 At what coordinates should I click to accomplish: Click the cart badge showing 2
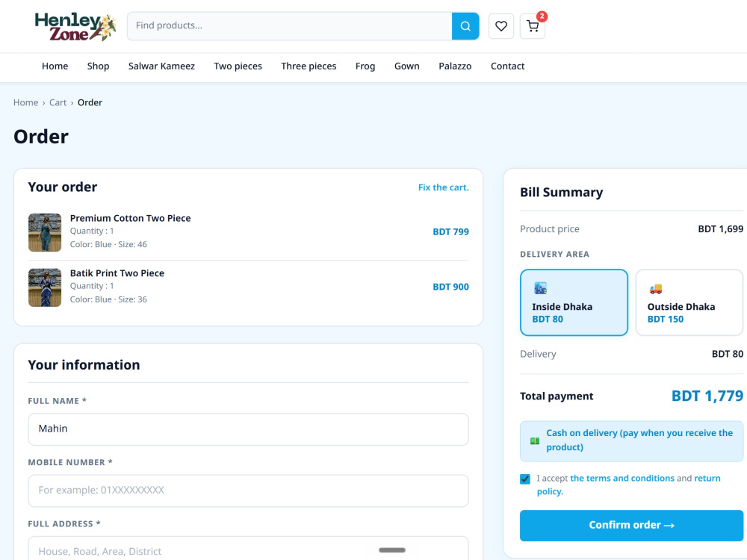[x=542, y=16]
